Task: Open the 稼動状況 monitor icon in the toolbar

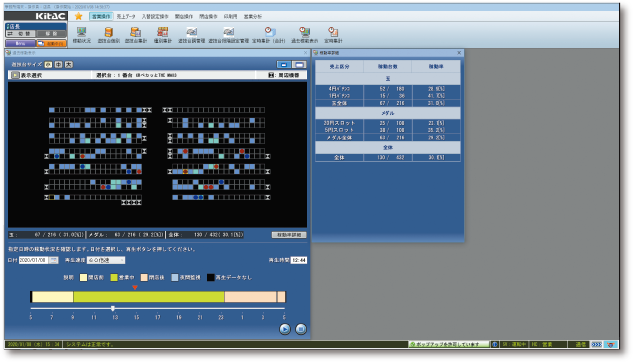Action: click(x=82, y=35)
